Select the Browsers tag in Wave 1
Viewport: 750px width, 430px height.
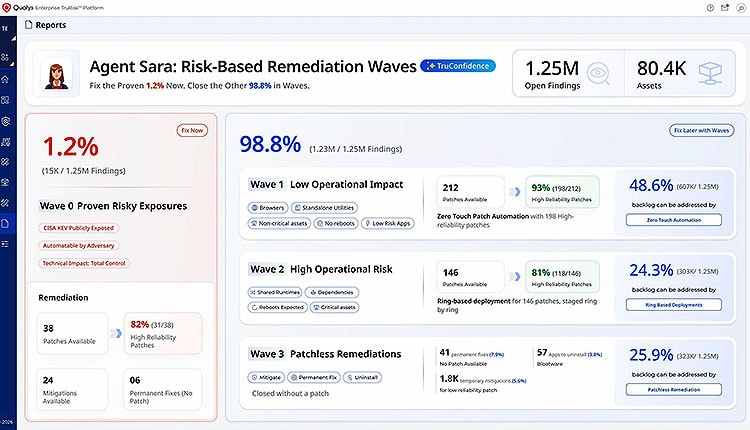tap(268, 208)
